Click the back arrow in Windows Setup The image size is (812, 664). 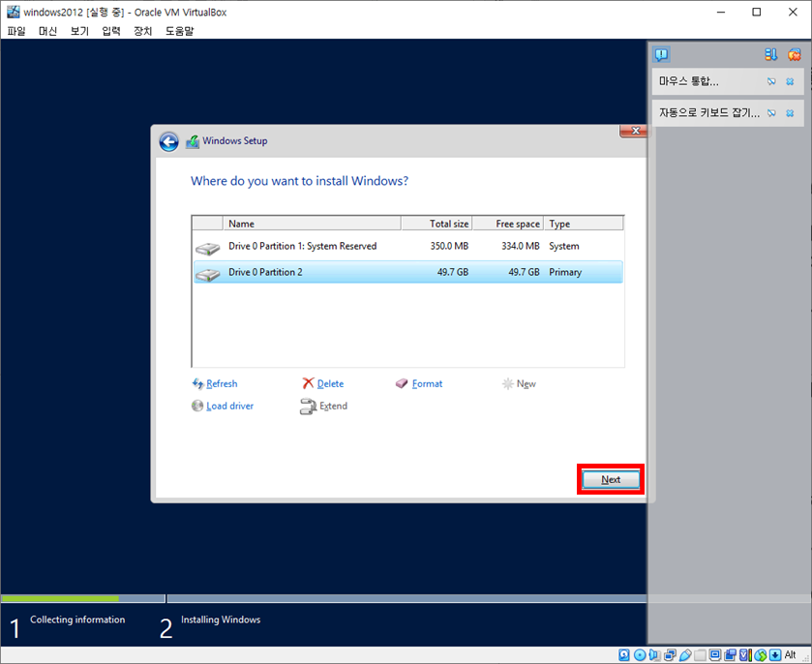(x=168, y=141)
